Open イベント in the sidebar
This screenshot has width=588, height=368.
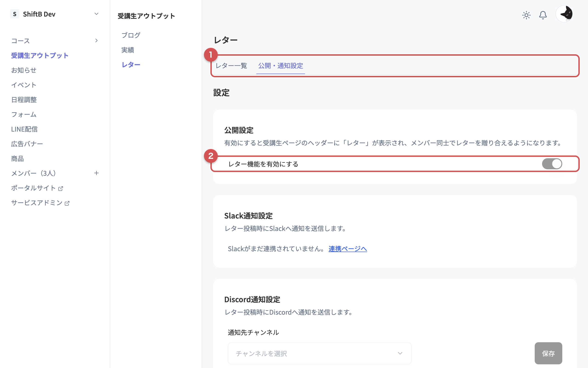click(24, 85)
